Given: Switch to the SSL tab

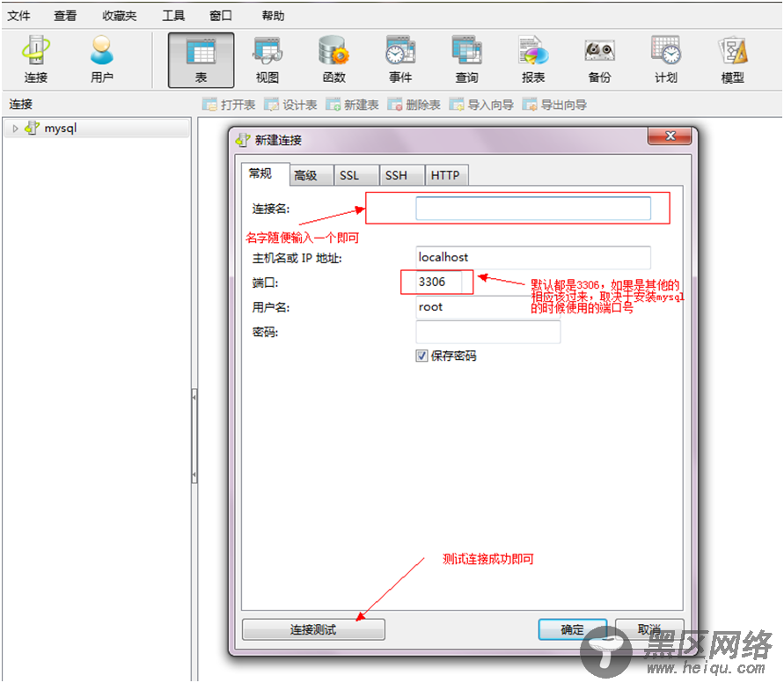Looking at the screenshot, I should pos(355,175).
